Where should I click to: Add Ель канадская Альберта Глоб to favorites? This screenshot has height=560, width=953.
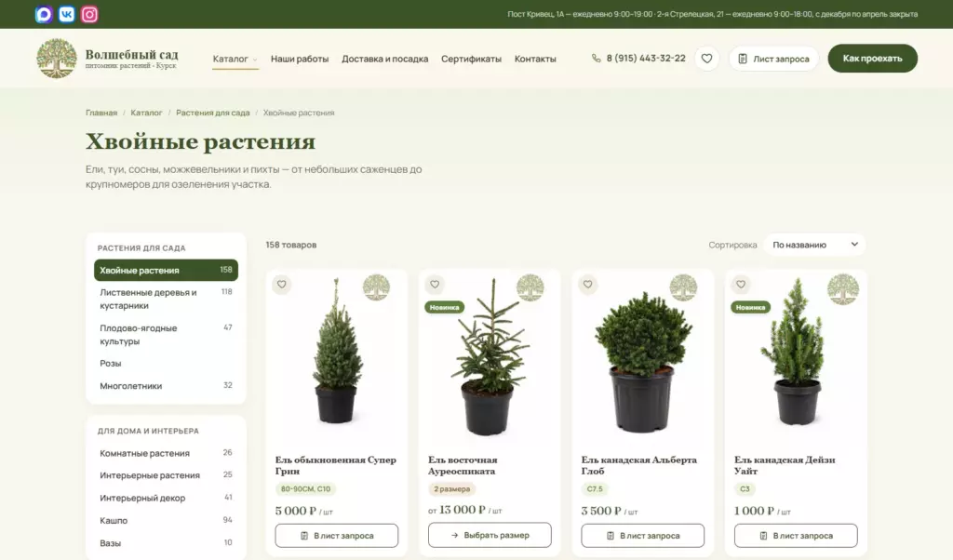[x=588, y=284]
